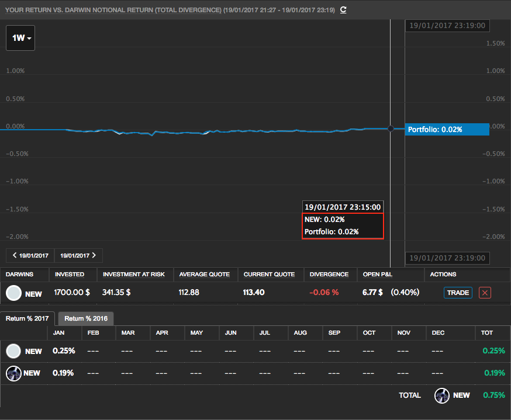This screenshot has width=511, height=420.
Task: Click the red -0.06 % divergence value
Action: (324, 293)
